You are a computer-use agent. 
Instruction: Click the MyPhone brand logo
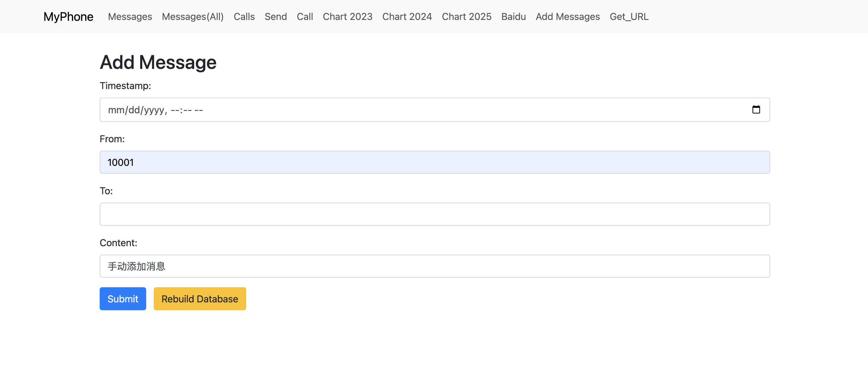coord(68,17)
